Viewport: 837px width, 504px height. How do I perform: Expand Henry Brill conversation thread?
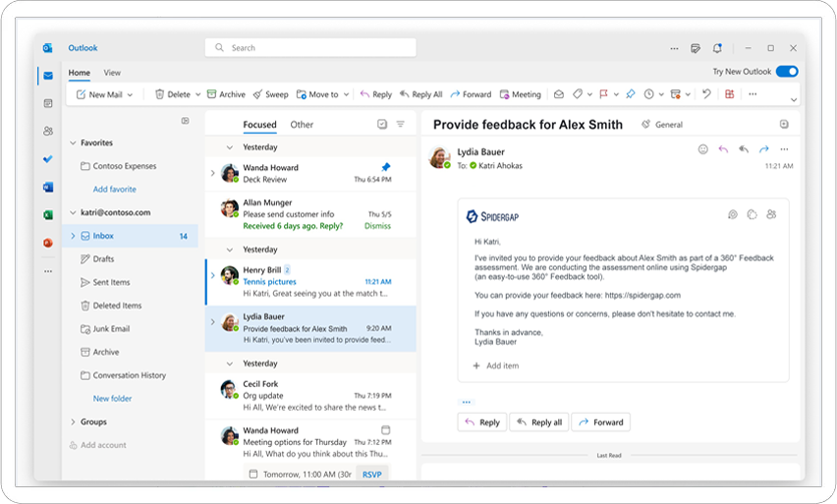[x=213, y=275]
